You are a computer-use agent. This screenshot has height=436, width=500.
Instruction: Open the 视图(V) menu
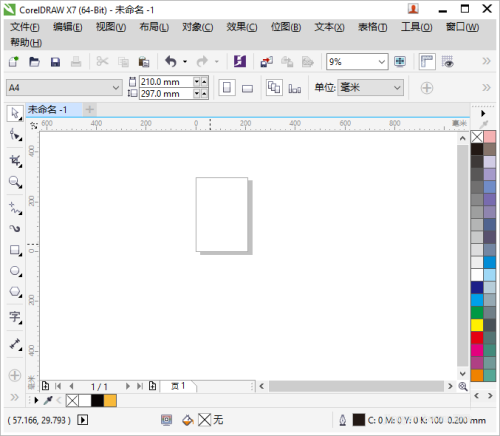click(111, 27)
